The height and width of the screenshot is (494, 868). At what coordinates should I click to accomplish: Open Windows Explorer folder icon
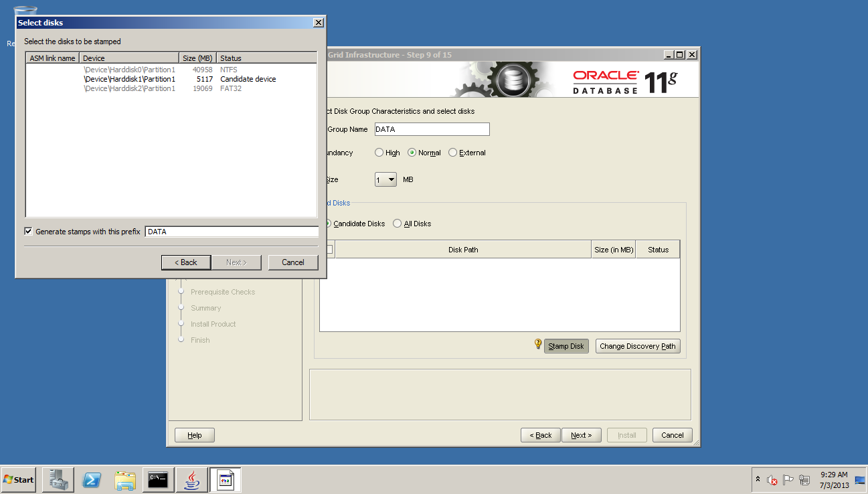125,480
